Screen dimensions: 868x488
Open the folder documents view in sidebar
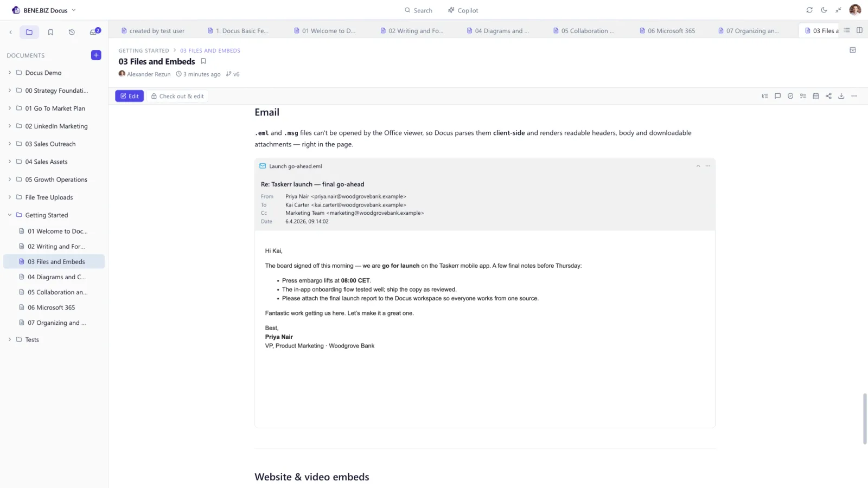[29, 32]
